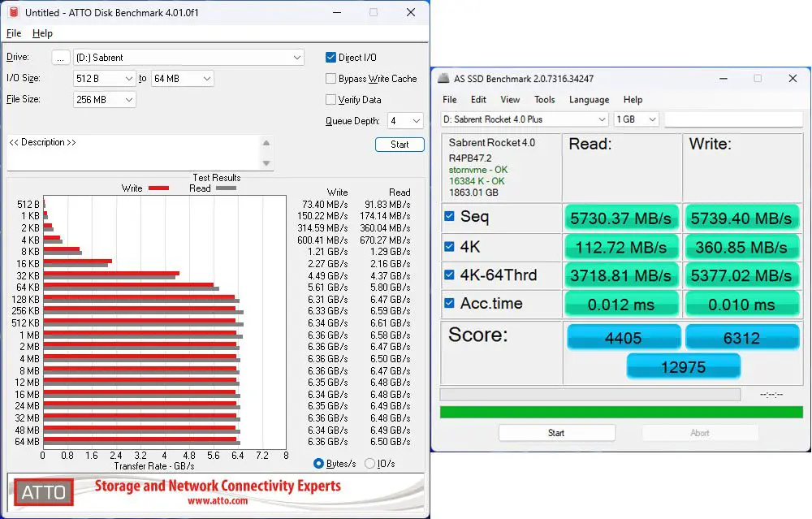The image size is (812, 519).
Task: Open the 1 GB test size dropdown
Action: coord(636,119)
